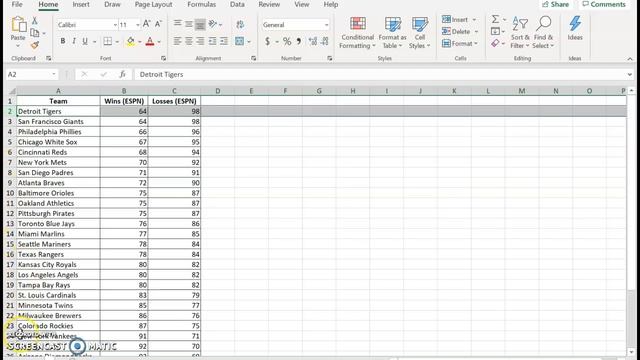The height and width of the screenshot is (360, 640).
Task: Open the Comments pane
Action: pyautogui.click(x=604, y=4)
